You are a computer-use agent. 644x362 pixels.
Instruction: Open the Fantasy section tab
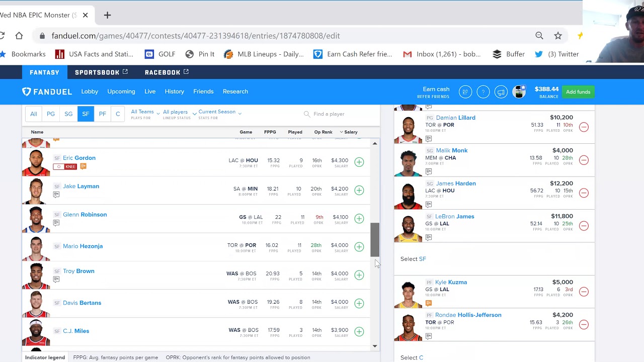[44, 72]
